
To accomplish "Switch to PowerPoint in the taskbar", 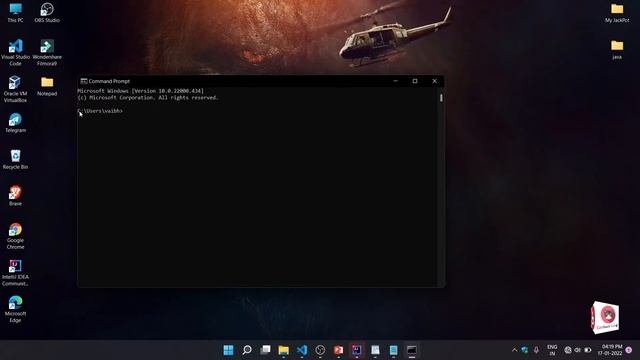I will click(x=339, y=350).
